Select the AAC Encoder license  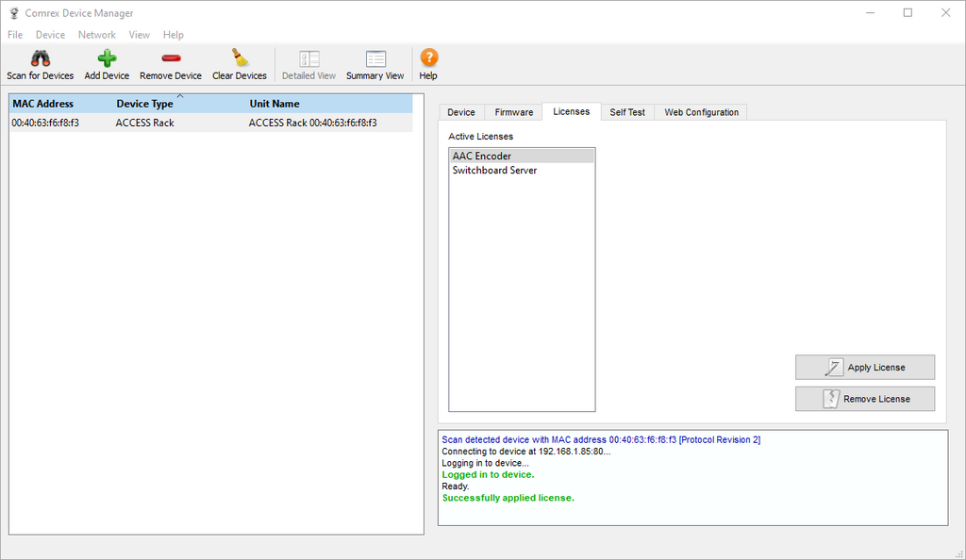pos(521,156)
